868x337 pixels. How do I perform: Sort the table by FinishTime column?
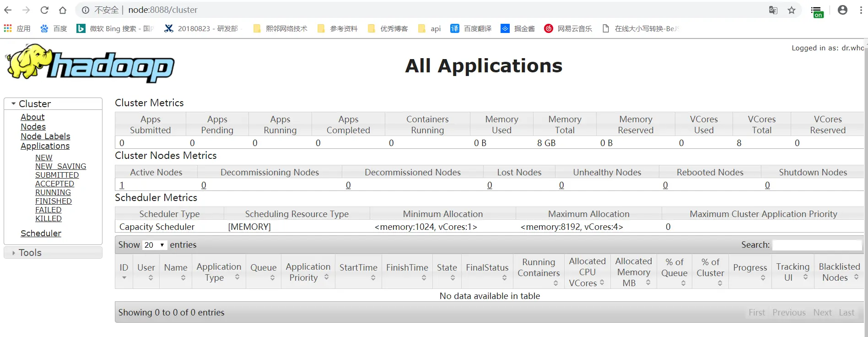tap(407, 272)
